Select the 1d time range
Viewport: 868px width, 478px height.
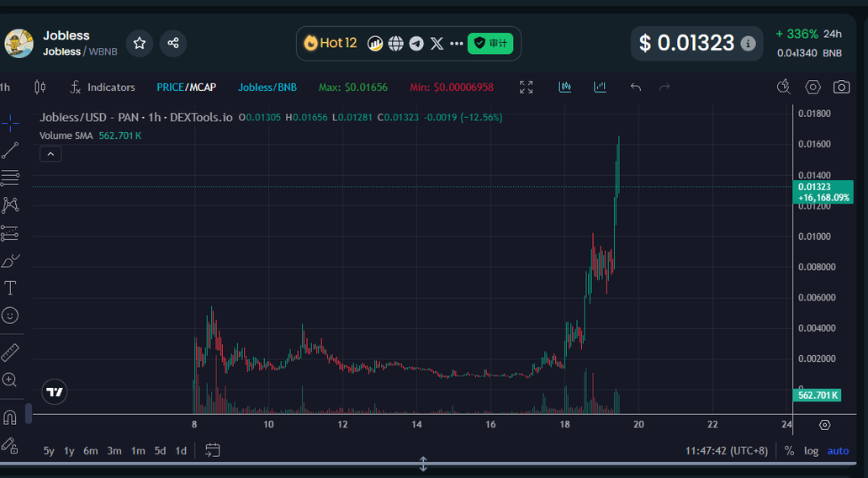(181, 451)
